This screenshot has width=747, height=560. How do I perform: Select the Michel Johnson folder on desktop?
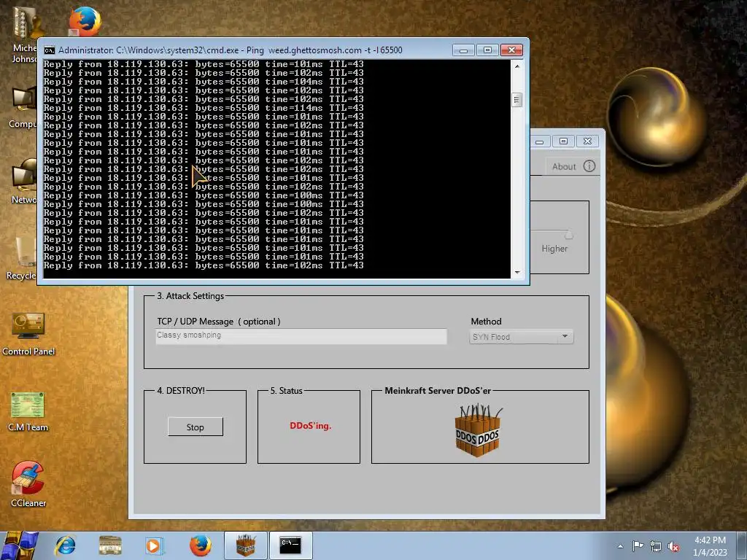25,34
